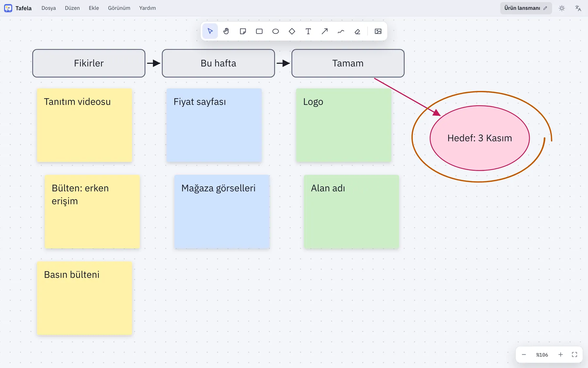Toggle the light/dark theme sun icon
588x368 pixels.
pyautogui.click(x=562, y=8)
